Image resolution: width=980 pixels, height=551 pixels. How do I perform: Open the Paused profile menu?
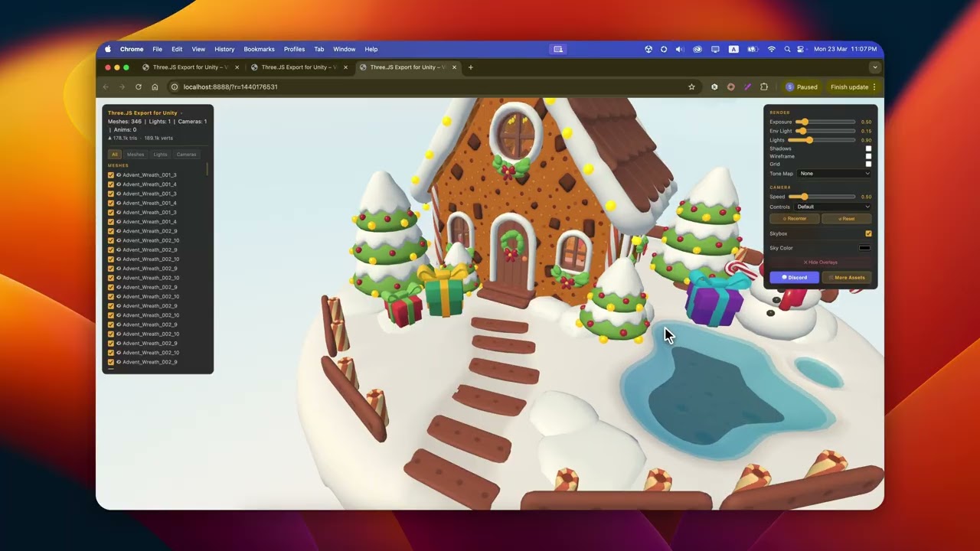click(x=802, y=87)
